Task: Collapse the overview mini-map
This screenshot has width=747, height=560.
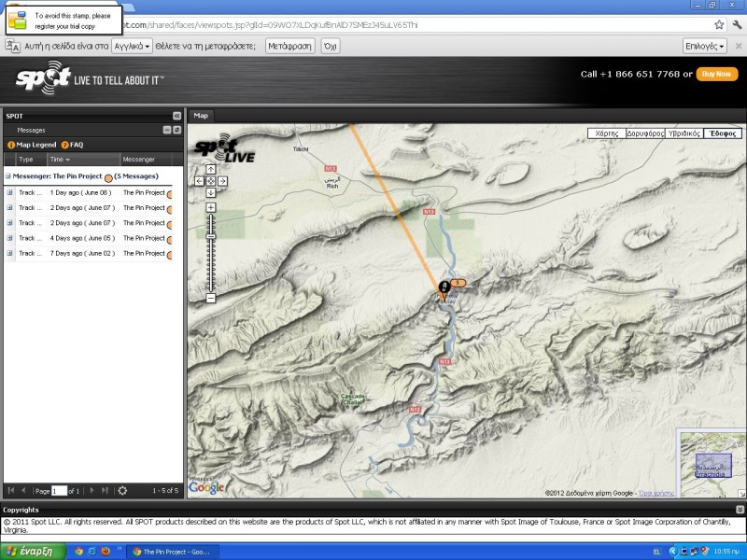Action: [742, 494]
